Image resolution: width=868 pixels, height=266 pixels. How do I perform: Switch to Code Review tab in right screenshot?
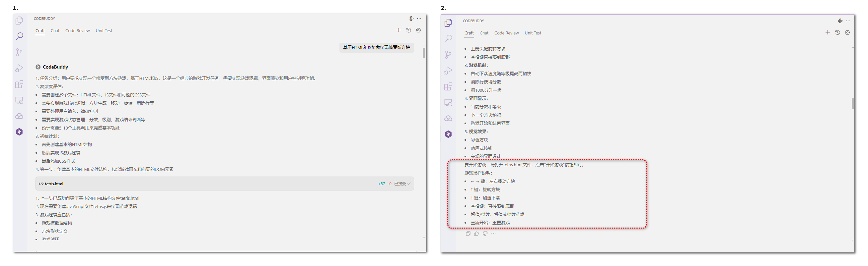pyautogui.click(x=506, y=33)
